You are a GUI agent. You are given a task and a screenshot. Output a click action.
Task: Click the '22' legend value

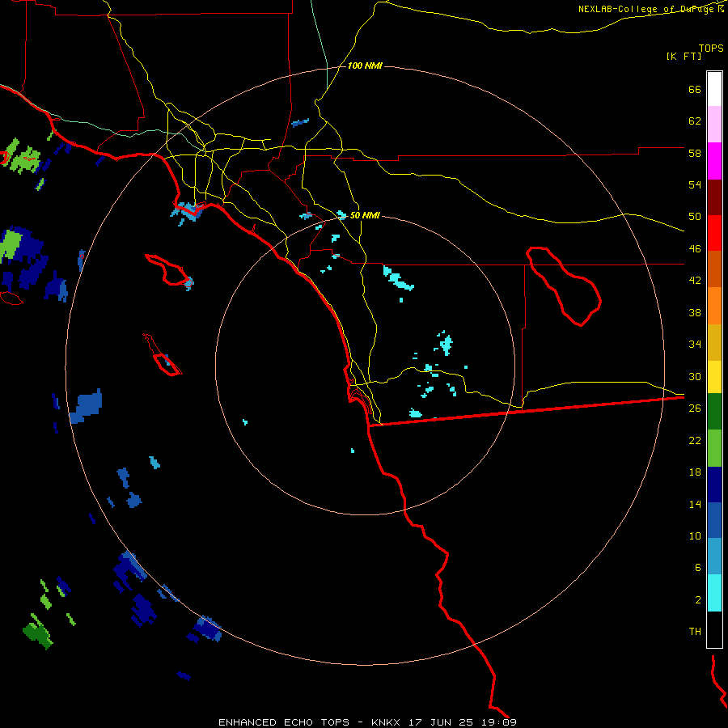695,440
